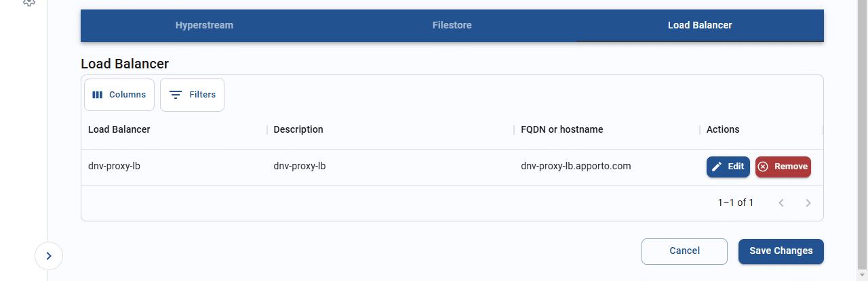Click the circled X remove icon

[x=764, y=167]
